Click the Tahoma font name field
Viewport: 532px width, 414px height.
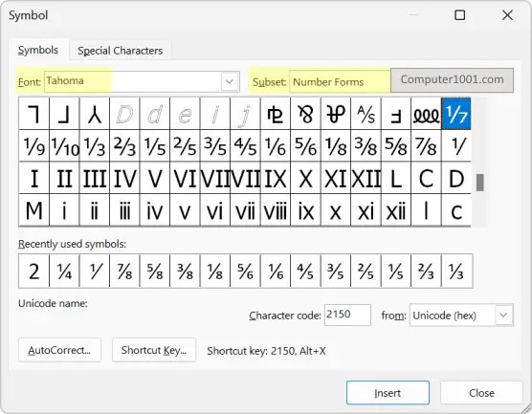[133, 81]
